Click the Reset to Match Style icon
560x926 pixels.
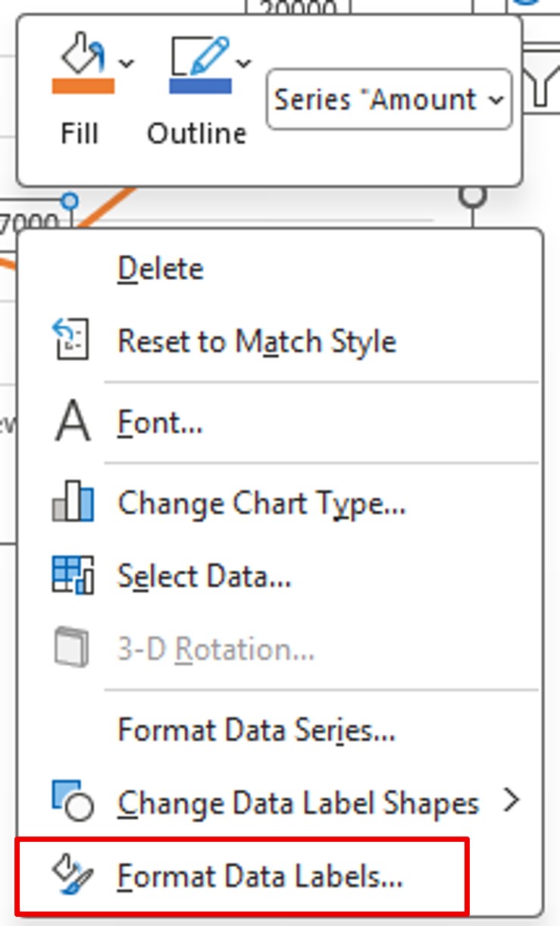click(70, 340)
